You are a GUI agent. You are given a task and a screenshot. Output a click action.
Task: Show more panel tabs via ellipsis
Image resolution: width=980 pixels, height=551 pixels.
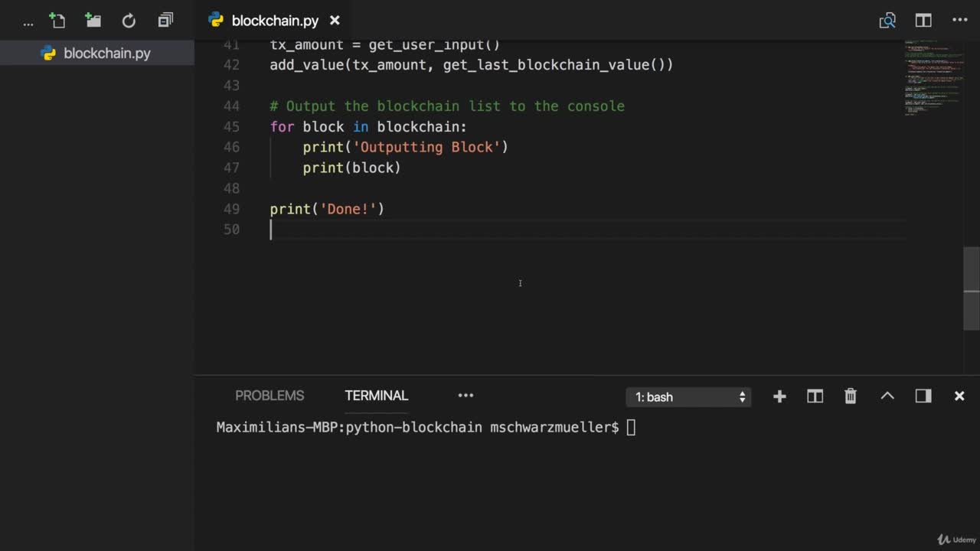point(465,396)
